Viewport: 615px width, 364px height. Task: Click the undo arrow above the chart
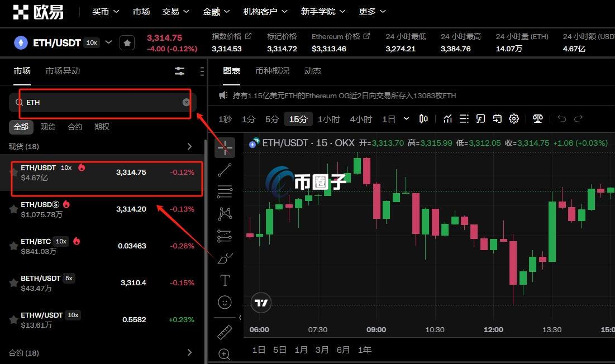(561, 118)
